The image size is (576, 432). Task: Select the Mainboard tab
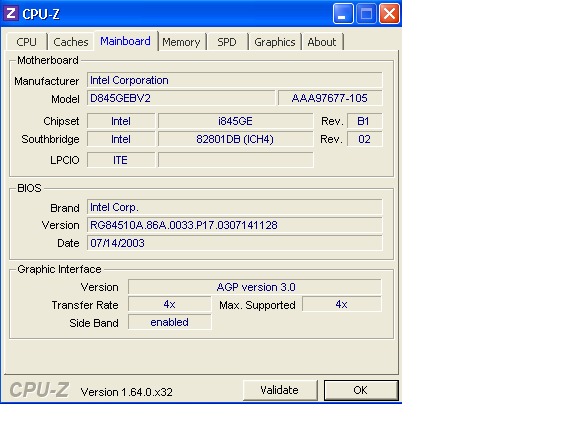126,41
